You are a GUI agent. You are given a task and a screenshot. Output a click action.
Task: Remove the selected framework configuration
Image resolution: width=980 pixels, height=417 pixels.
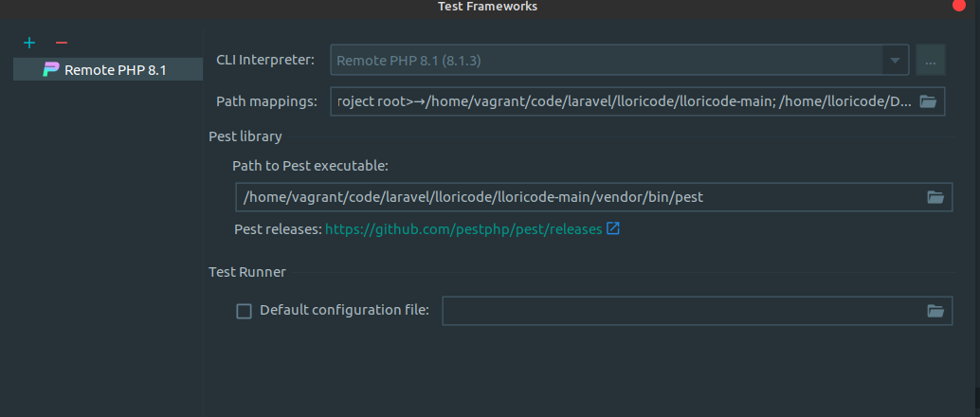click(62, 43)
